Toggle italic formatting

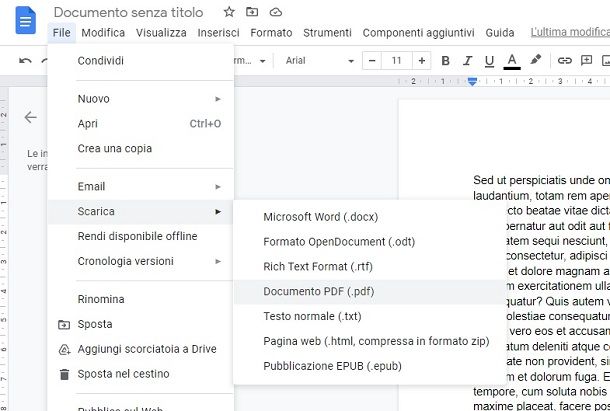tap(467, 61)
